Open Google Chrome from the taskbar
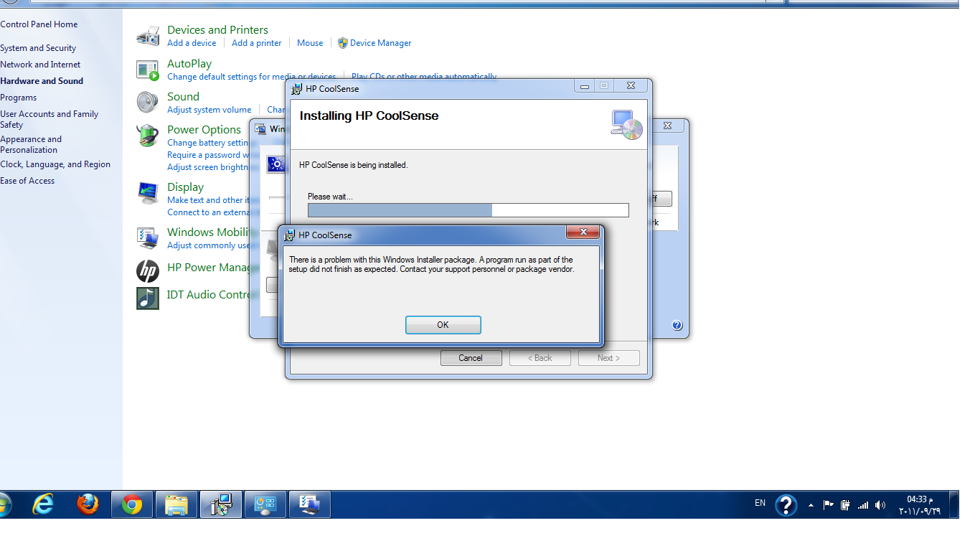 [131, 504]
